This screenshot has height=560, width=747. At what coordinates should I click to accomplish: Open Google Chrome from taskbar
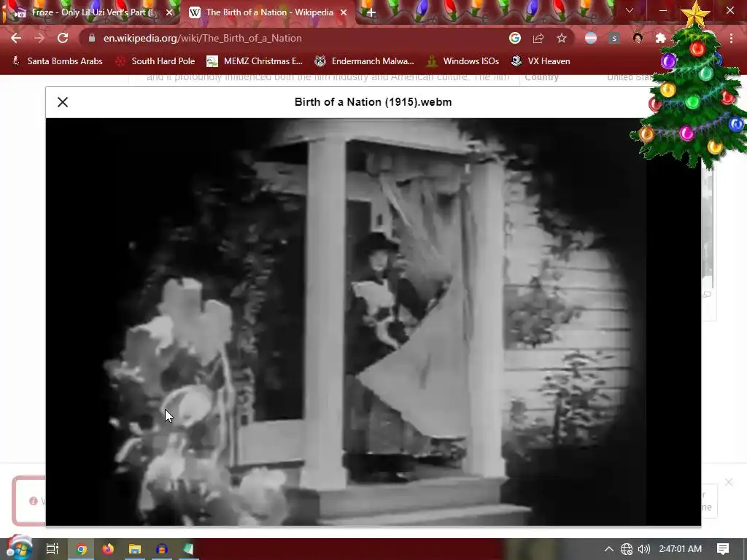[81, 549]
